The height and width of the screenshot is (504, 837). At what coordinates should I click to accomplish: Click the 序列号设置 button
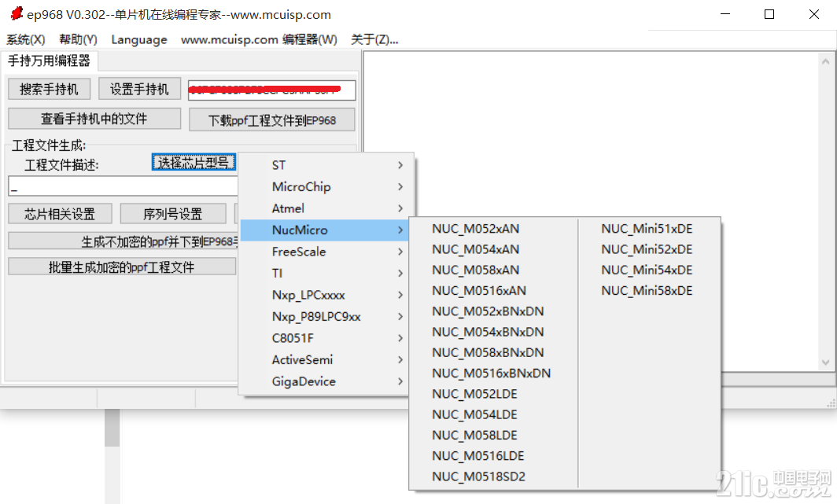point(173,214)
